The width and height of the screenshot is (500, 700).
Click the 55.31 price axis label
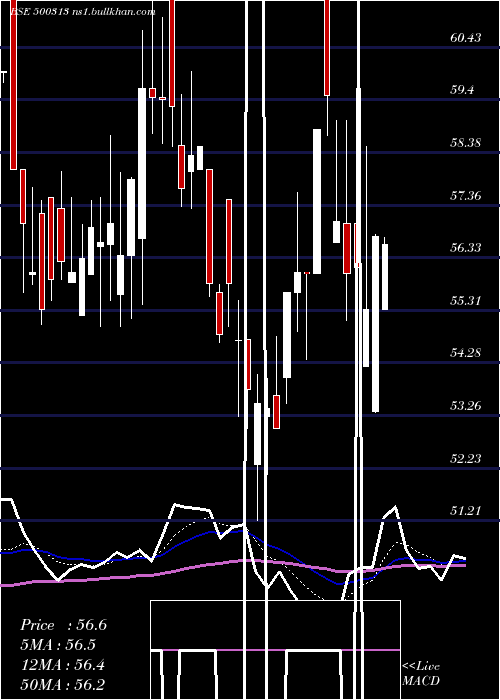click(466, 300)
